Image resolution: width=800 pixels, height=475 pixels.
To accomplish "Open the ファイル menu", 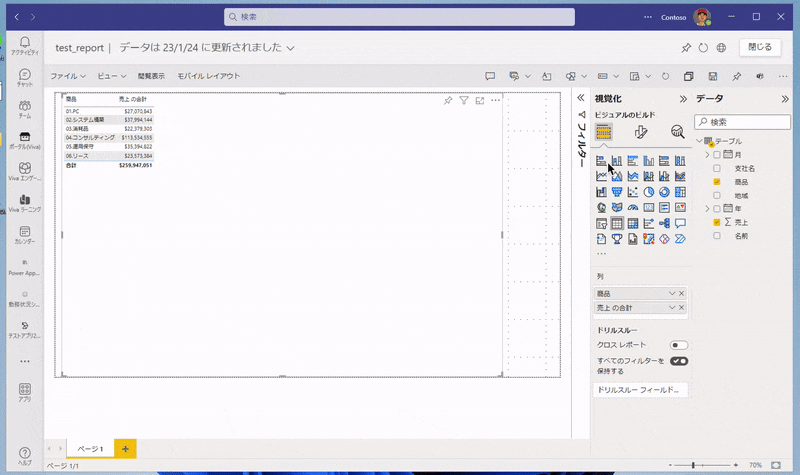I will (x=67, y=76).
